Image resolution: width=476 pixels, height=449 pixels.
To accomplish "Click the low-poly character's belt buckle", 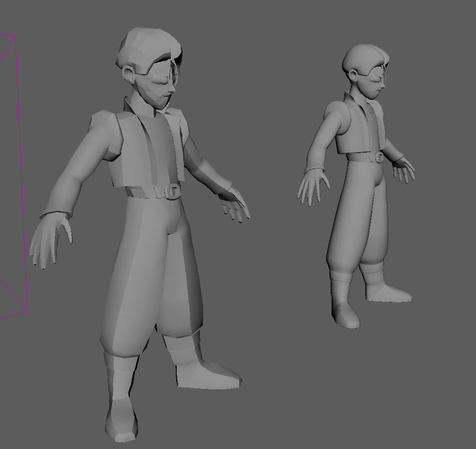I will (172, 192).
